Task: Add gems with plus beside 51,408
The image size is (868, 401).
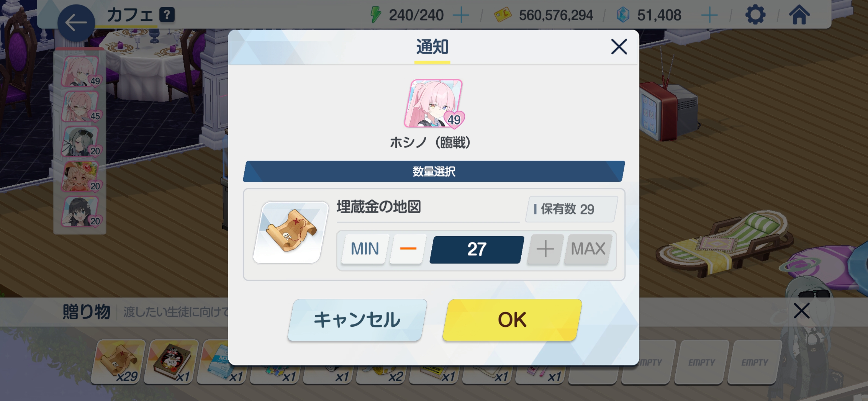Action: [709, 15]
